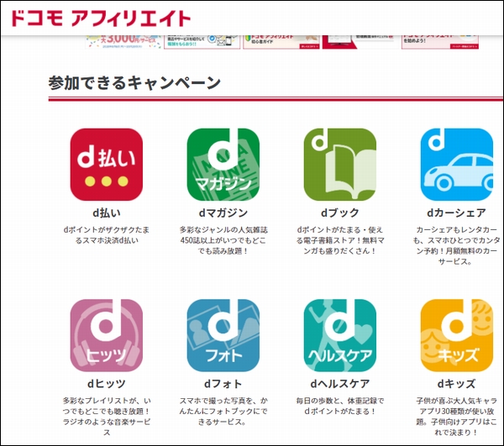The height and width of the screenshot is (446, 504).
Task: Click description '子供が喜ぶ大人気キャラアプリ30種類'
Action: pyautogui.click(x=456, y=417)
